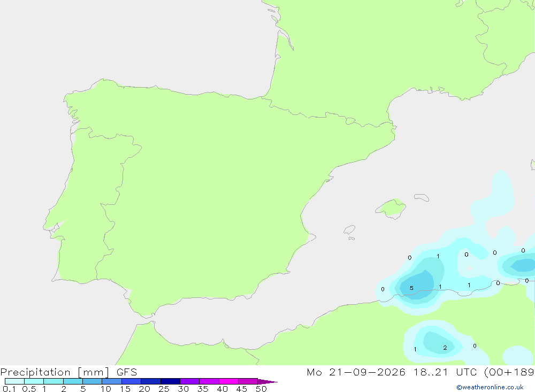Viewport: 535px width, 392px height.
Task: Pick the dark navy 25 to 30 swatch
Action: pos(170,381)
